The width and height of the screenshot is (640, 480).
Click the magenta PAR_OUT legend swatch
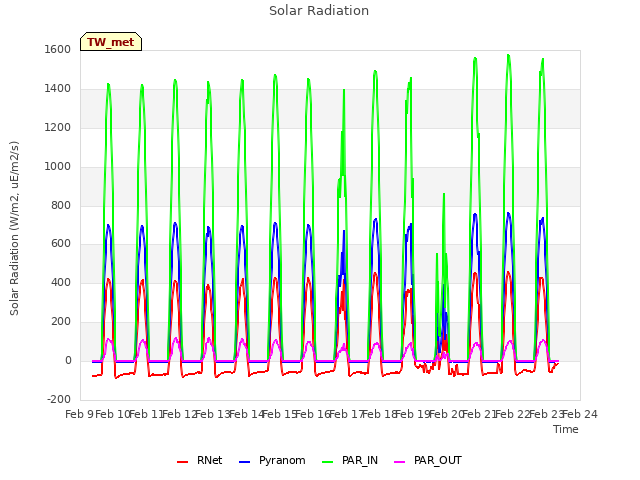coord(400,462)
